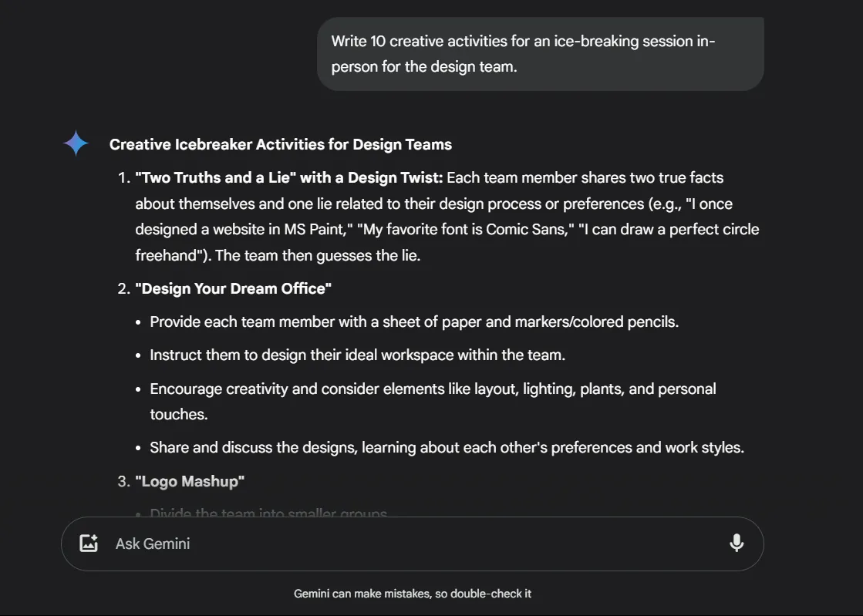Viewport: 863px width, 616px height.
Task: Click the word "touches." in third bullet
Action: coord(179,414)
